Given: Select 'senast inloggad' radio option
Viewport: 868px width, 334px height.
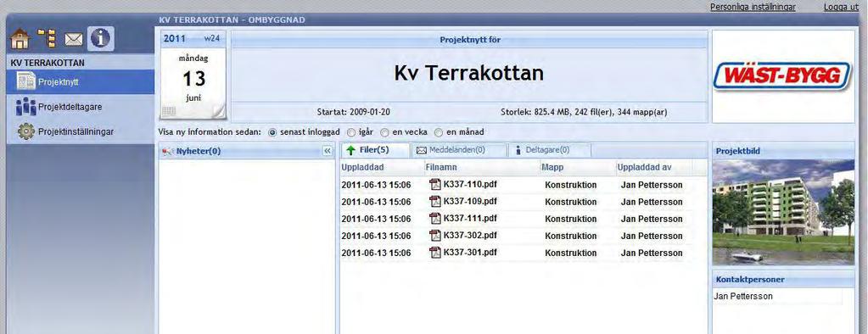Looking at the screenshot, I should [272, 133].
